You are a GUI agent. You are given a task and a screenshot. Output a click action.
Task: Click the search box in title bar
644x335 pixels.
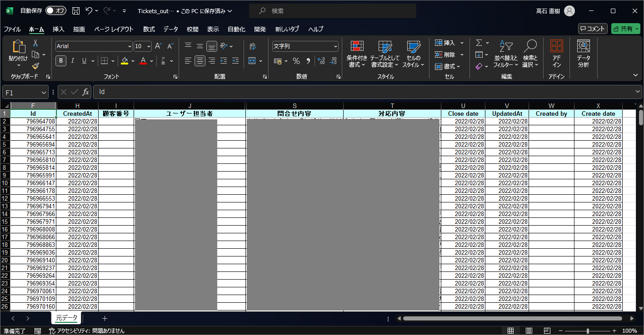coord(333,11)
